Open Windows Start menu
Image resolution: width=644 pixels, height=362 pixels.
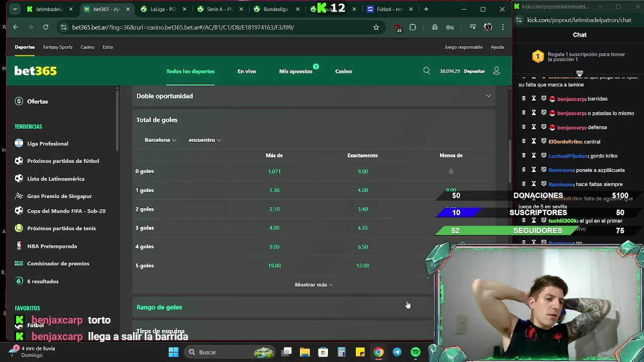174,352
